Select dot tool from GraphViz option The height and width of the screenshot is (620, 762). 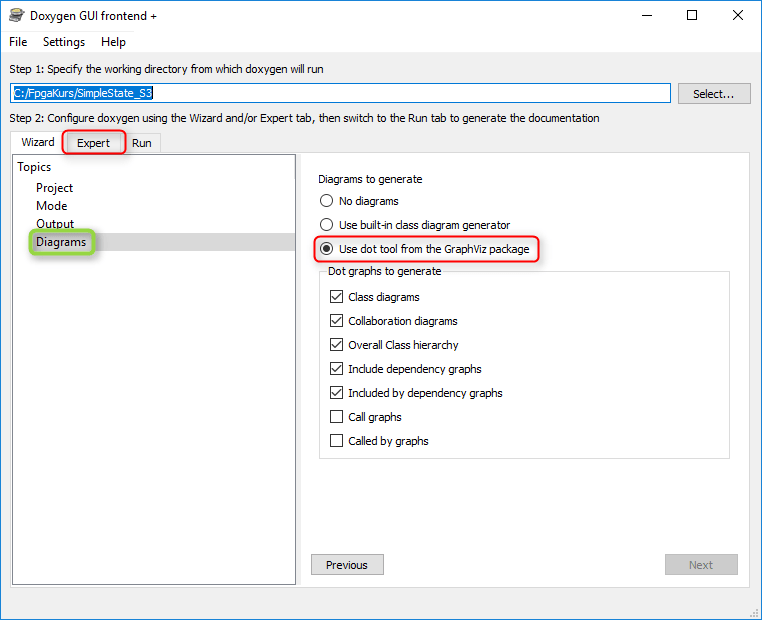[x=327, y=249]
